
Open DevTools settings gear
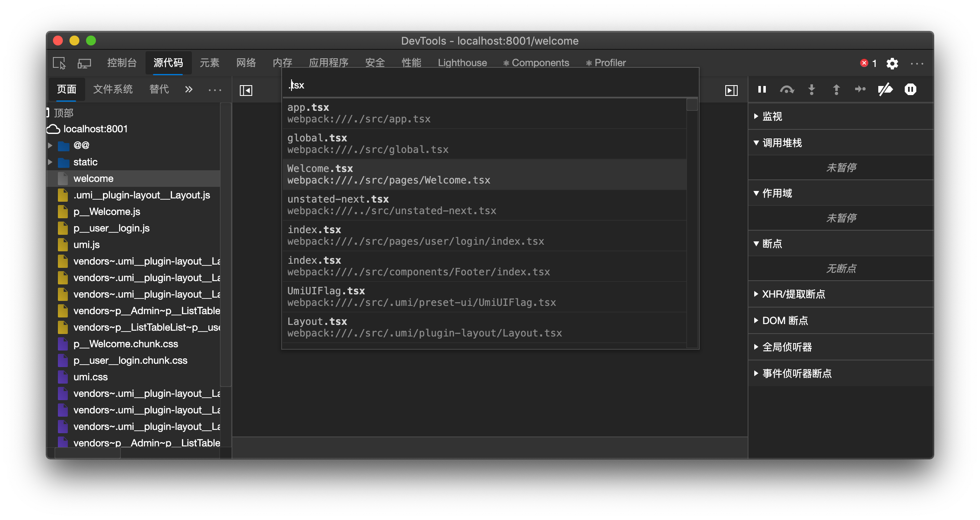[892, 63]
